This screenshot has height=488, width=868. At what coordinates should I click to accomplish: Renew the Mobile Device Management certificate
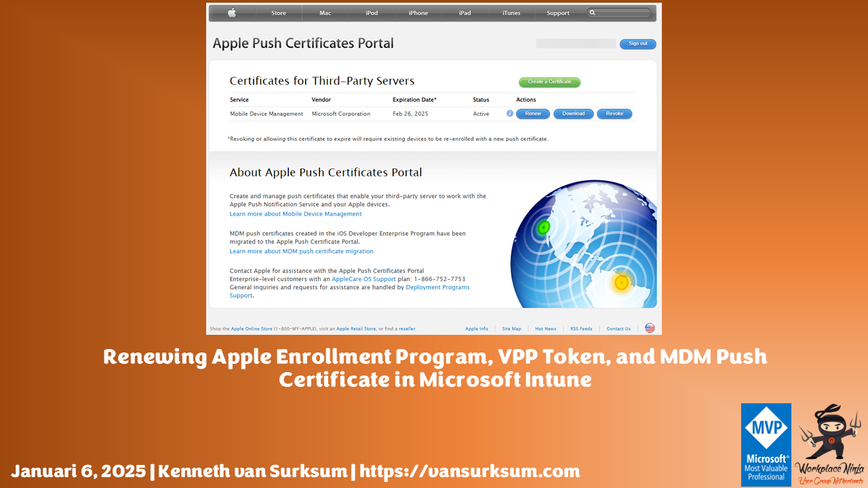pyautogui.click(x=533, y=114)
